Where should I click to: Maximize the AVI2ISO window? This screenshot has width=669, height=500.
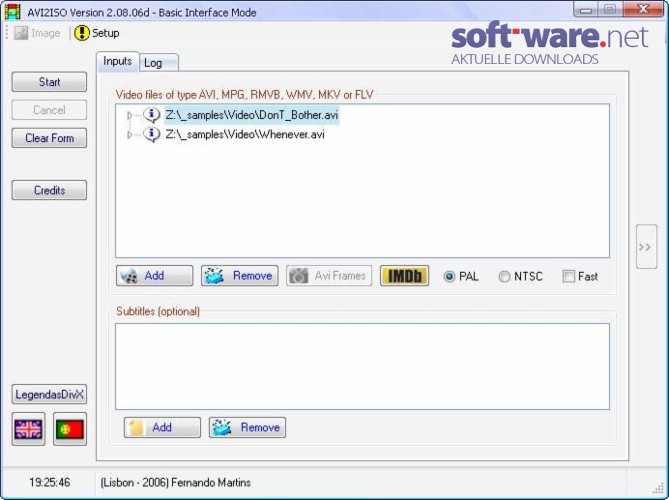(610, 9)
